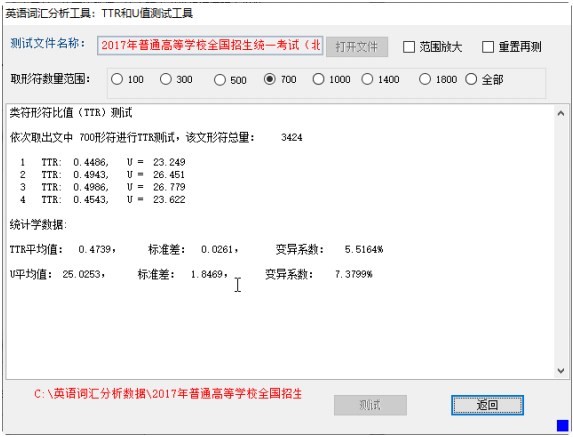The width and height of the screenshot is (573, 437).
Task: Click the results scrollbar down arrow
Action: point(561,370)
